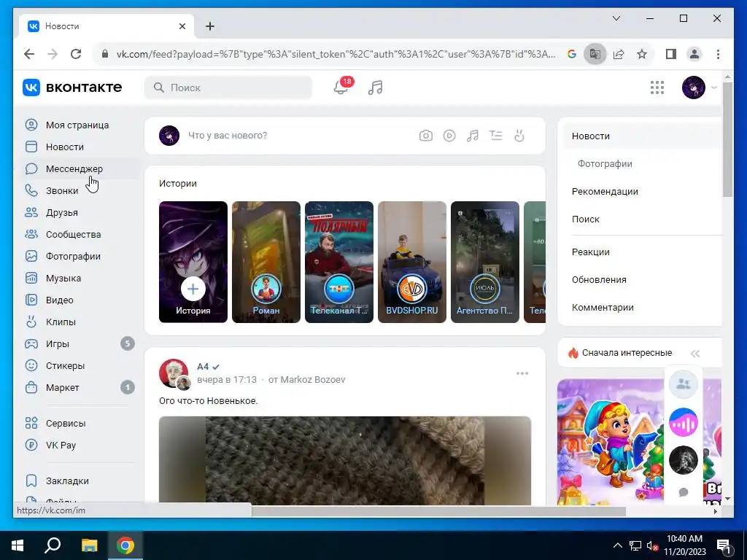Toggle the Сначала интересные feed sorting
The width and height of the screenshot is (747, 560).
627,353
